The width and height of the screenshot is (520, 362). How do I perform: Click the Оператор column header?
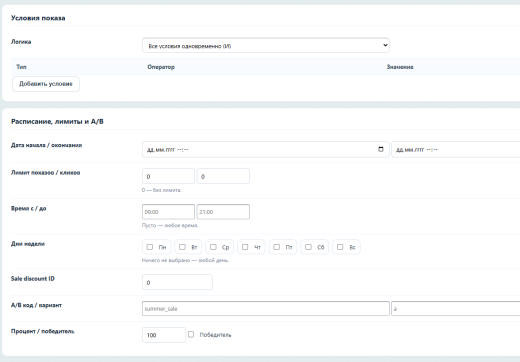161,67
